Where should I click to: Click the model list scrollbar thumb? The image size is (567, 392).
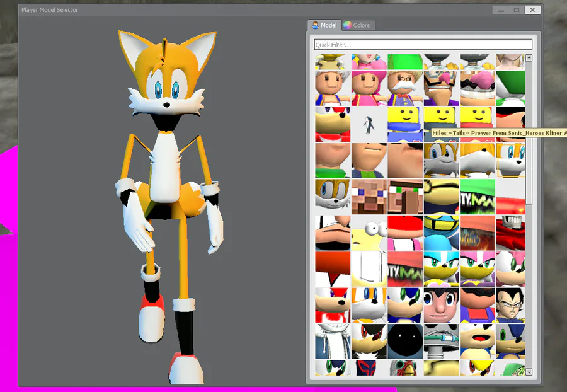pos(529,133)
